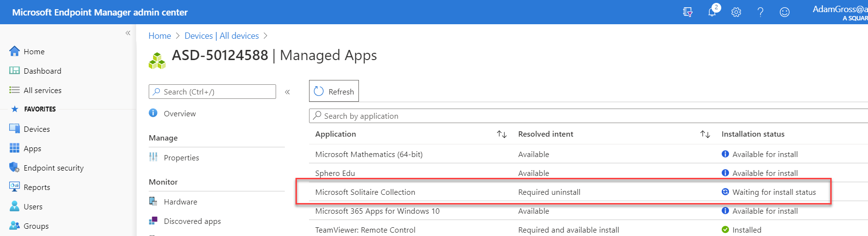
Task: Click the All services list icon
Action: pyautogui.click(x=15, y=90)
